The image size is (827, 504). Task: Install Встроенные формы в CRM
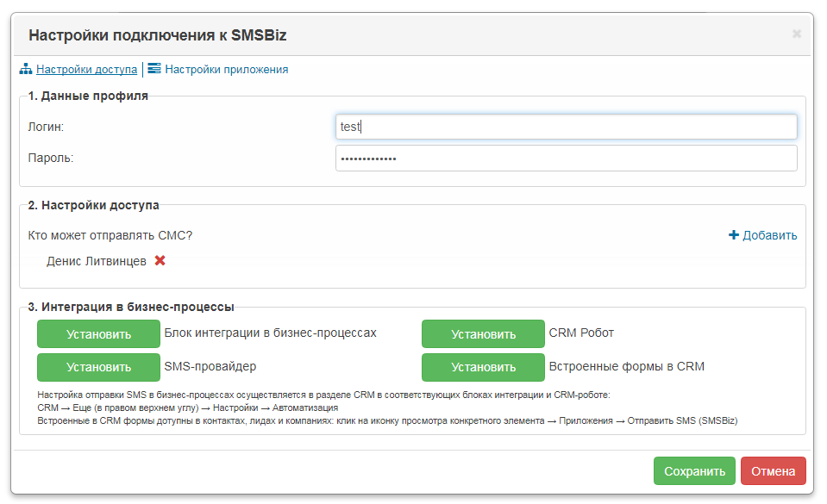pos(483,367)
